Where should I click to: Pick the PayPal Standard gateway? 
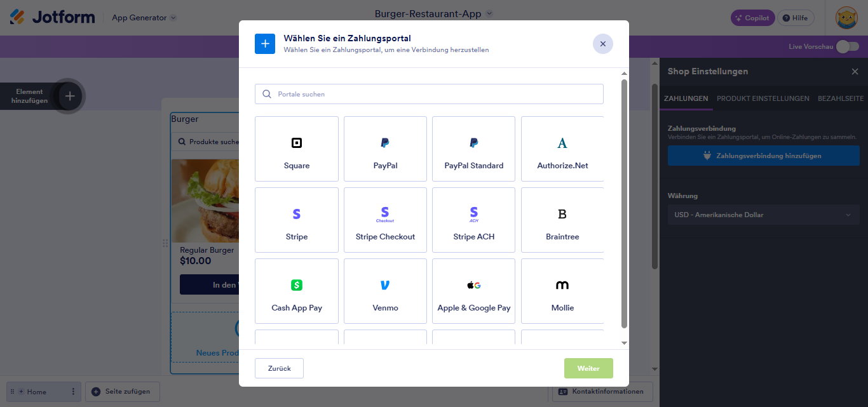pos(473,149)
